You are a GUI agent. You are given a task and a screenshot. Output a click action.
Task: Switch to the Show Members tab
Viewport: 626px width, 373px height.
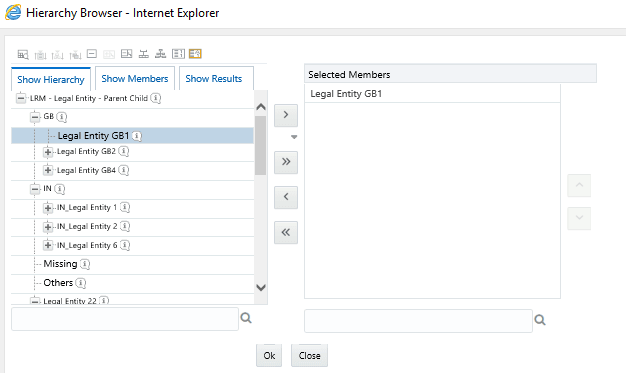[135, 79]
